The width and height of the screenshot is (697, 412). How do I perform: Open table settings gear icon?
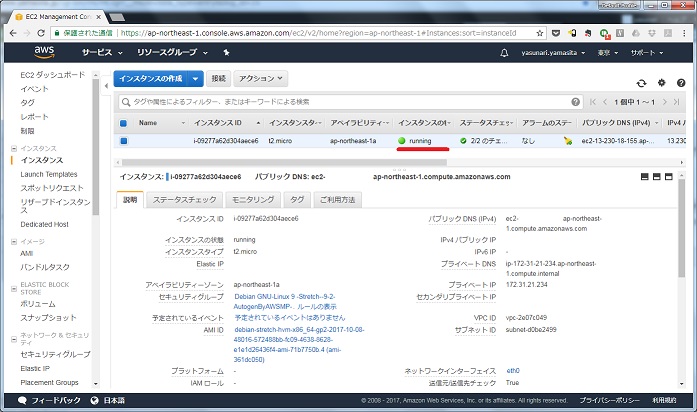661,83
